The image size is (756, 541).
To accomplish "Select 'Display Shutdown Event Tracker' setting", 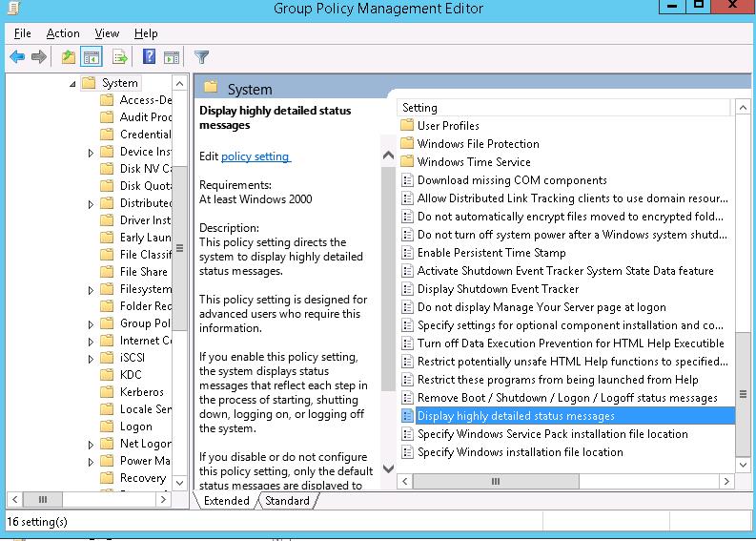I will [498, 289].
